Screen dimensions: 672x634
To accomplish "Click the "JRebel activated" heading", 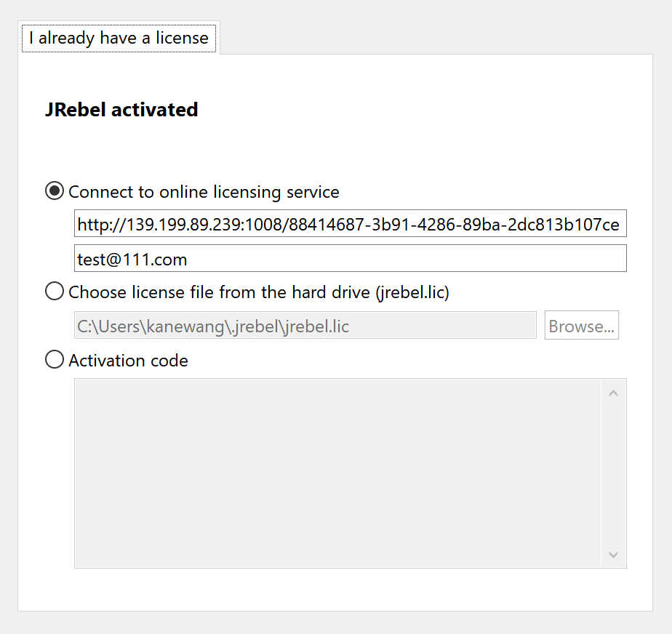I will [121, 110].
